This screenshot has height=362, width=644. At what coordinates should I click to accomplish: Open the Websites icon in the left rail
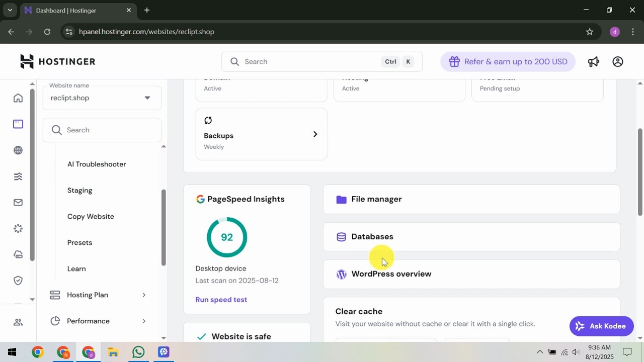point(18,124)
